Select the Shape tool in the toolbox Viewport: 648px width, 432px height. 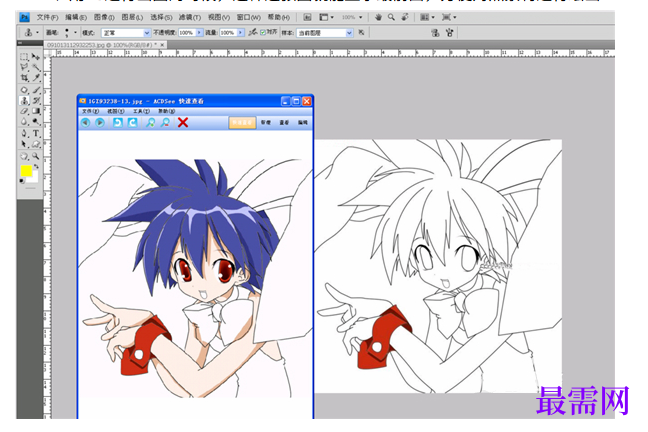pyautogui.click(x=36, y=144)
